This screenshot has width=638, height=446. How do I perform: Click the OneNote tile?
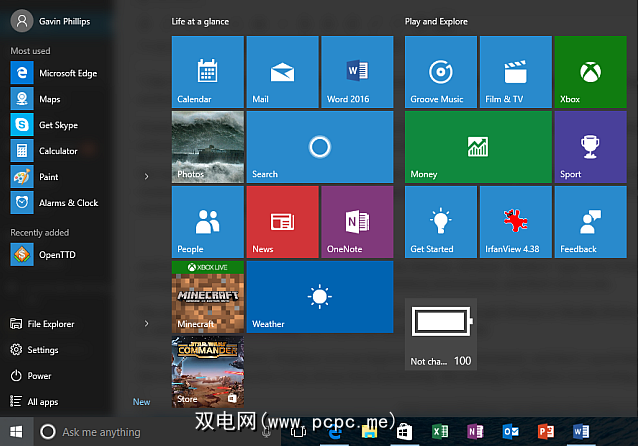click(357, 221)
